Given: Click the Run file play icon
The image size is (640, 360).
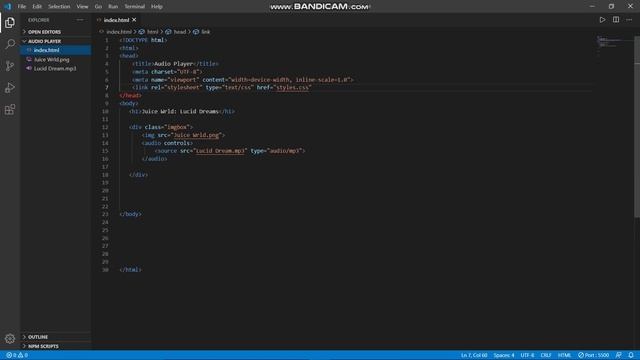Looking at the screenshot, I should pyautogui.click(x=602, y=20).
